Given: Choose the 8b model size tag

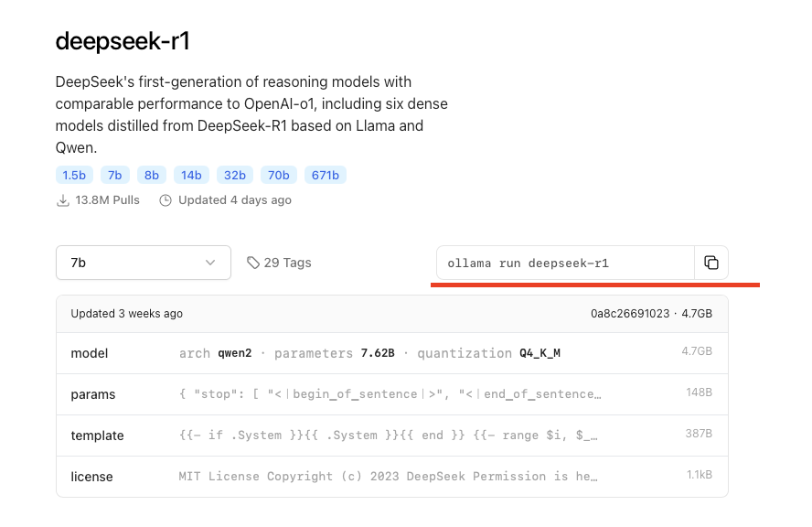Looking at the screenshot, I should tap(152, 175).
